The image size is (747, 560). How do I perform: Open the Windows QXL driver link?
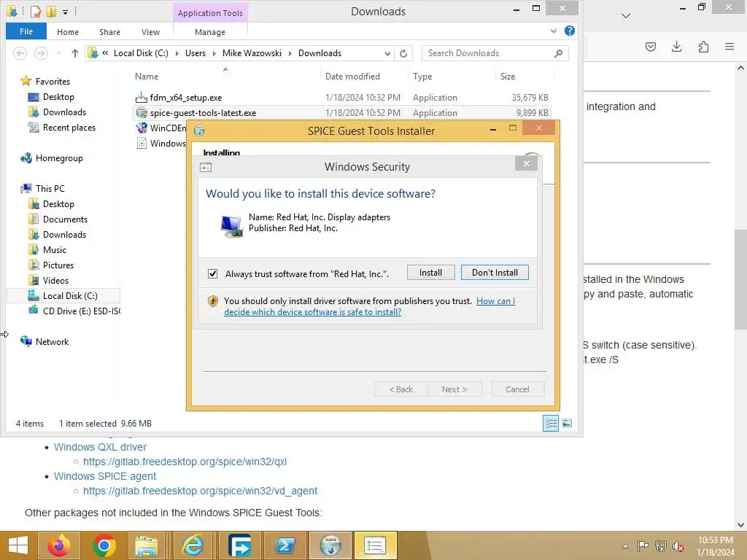tap(100, 447)
